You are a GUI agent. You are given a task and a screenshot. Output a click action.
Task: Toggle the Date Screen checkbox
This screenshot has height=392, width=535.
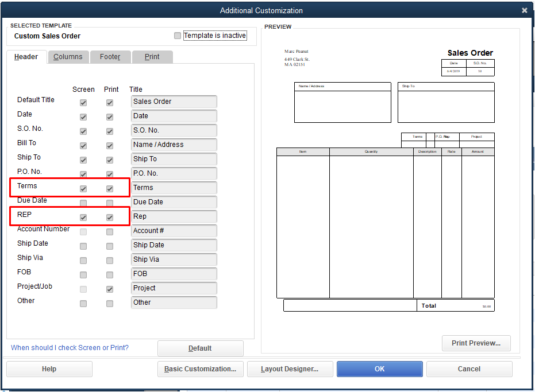click(x=83, y=117)
